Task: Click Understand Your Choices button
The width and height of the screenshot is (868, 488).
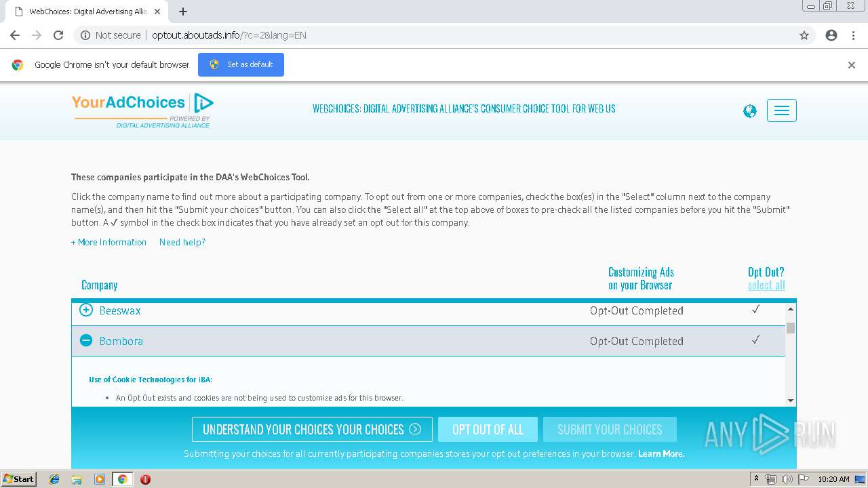Action: [x=312, y=429]
